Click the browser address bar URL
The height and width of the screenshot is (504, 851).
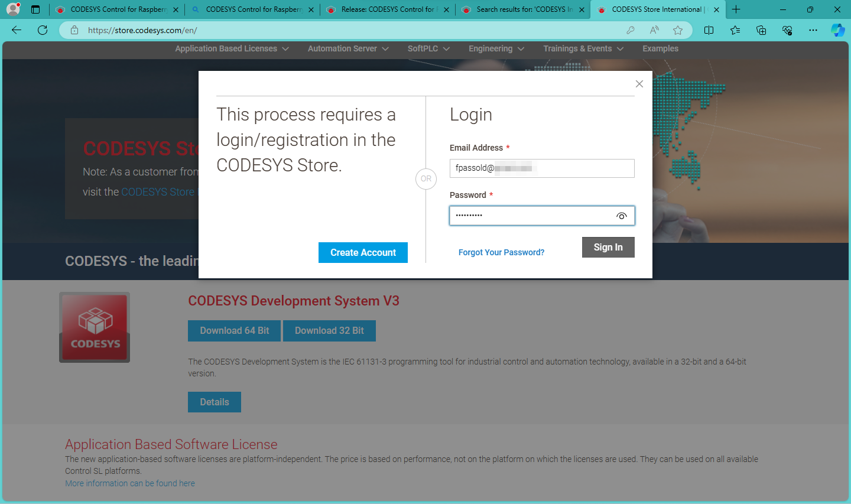[142, 30]
